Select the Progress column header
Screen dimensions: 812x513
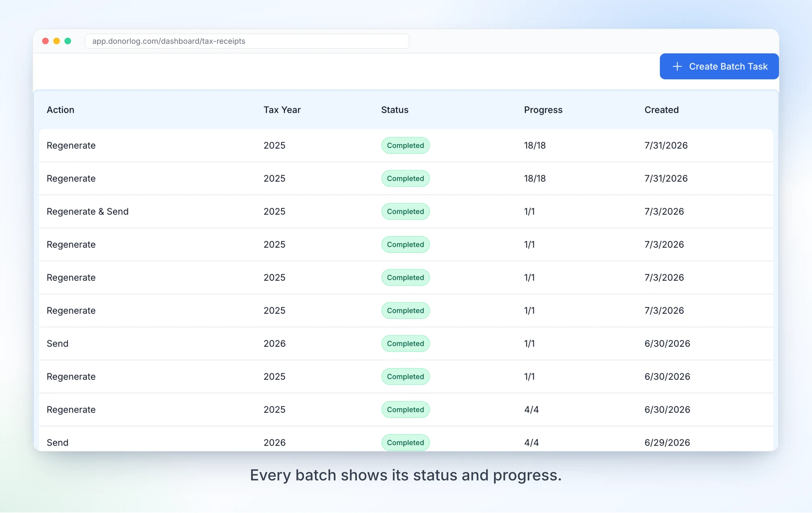[x=543, y=110]
